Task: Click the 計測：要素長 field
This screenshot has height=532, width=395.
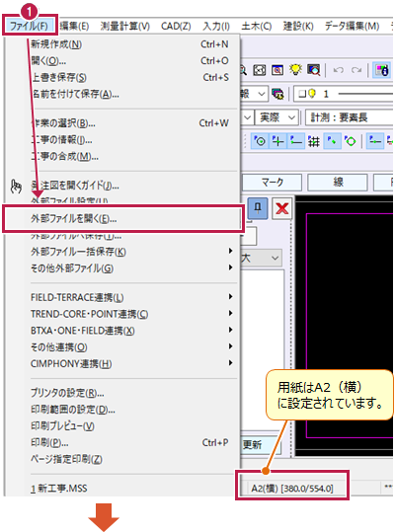Action: (350, 117)
